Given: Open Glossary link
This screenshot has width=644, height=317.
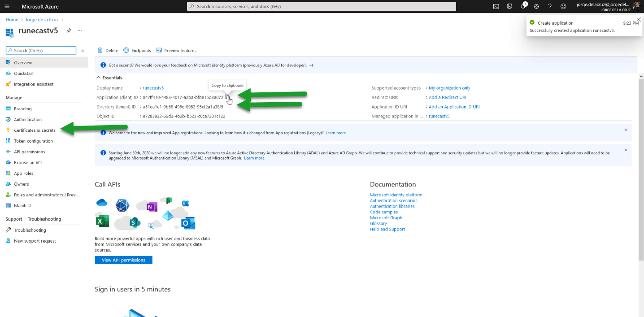Looking at the screenshot, I should [x=379, y=224].
